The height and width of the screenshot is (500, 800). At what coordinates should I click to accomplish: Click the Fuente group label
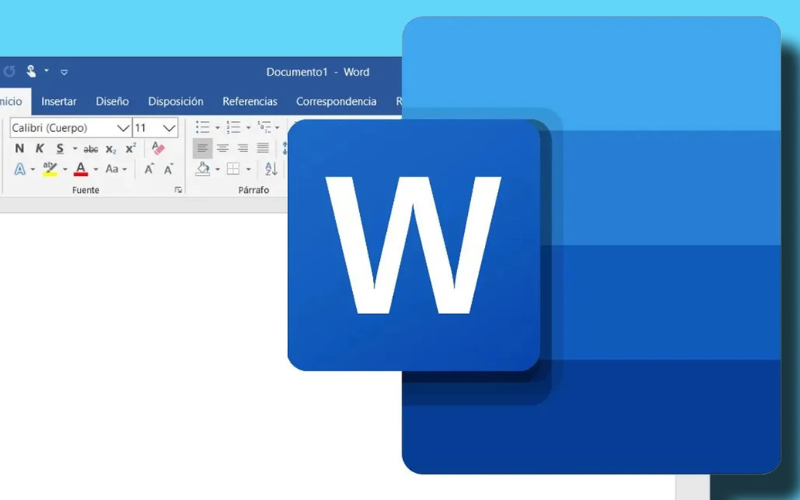pos(86,190)
